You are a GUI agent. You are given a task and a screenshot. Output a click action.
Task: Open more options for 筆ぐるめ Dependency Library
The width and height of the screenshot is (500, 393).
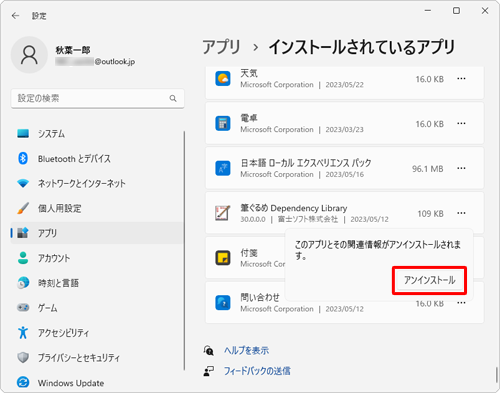461,213
